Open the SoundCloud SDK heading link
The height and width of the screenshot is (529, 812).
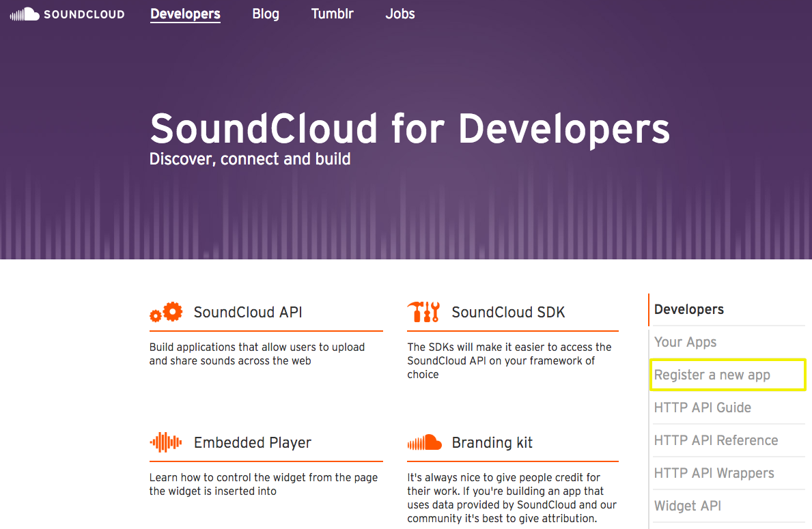click(x=508, y=312)
